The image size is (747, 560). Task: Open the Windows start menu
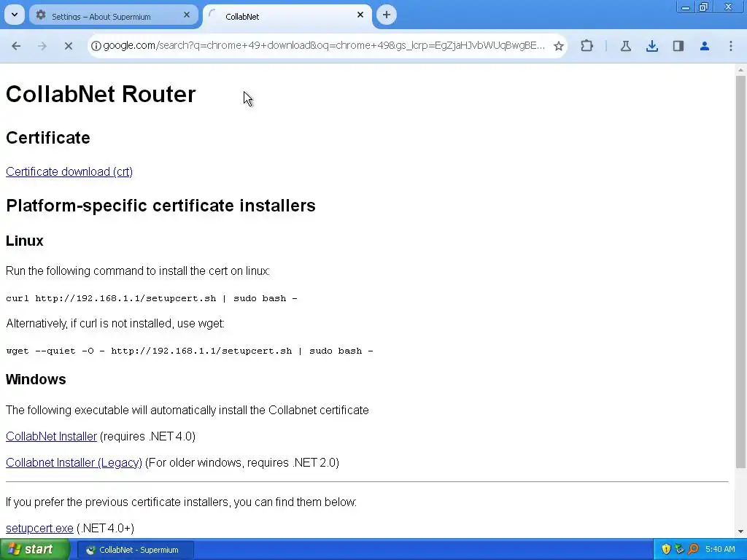pyautogui.click(x=35, y=549)
